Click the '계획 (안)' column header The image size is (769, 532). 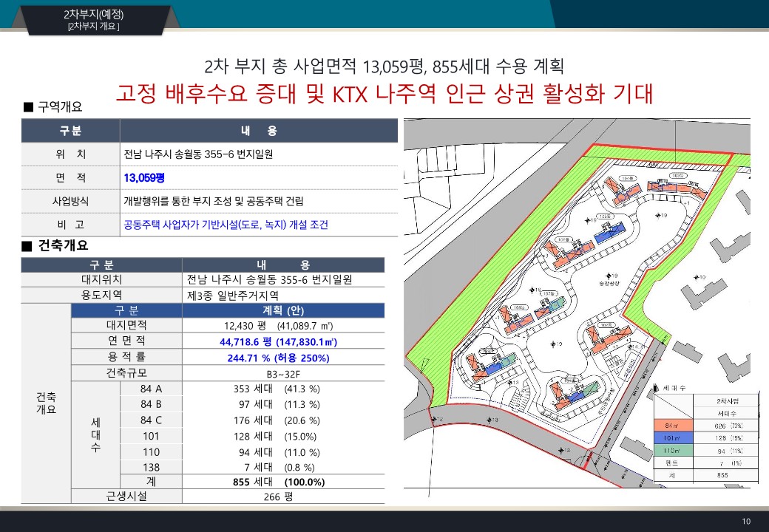tap(283, 310)
